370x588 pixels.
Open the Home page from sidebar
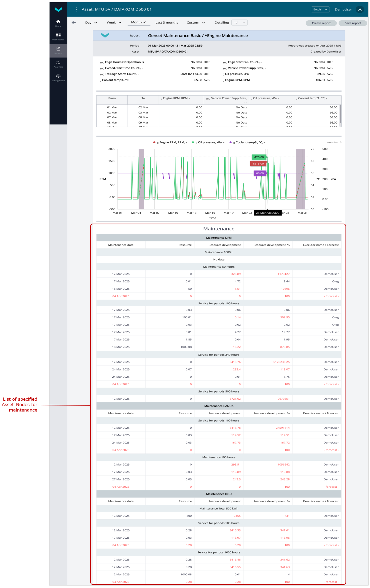58,23
